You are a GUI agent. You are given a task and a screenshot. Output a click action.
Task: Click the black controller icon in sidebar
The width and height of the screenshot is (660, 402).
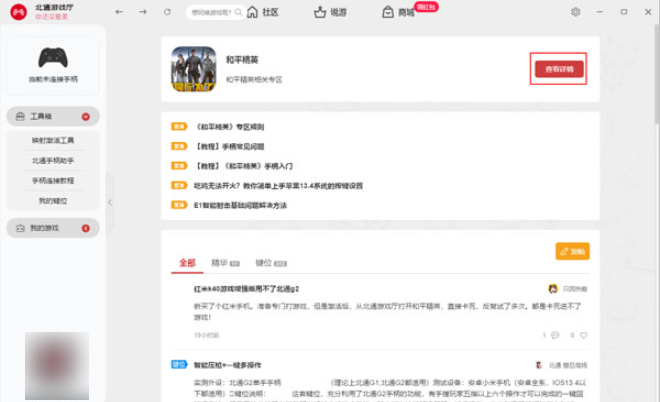coord(53,57)
